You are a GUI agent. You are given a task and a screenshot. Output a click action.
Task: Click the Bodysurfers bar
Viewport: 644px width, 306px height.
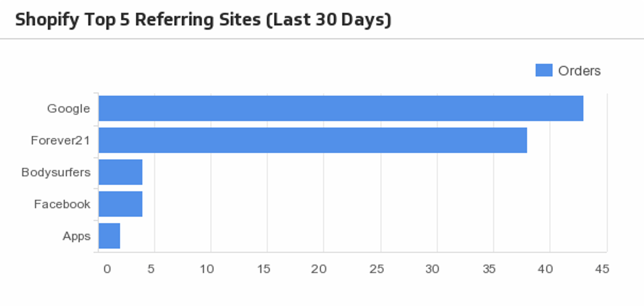120,172
